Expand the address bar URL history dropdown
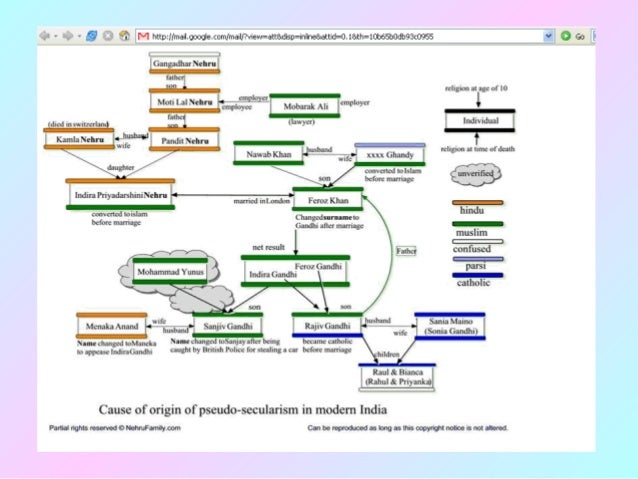 coord(548,36)
